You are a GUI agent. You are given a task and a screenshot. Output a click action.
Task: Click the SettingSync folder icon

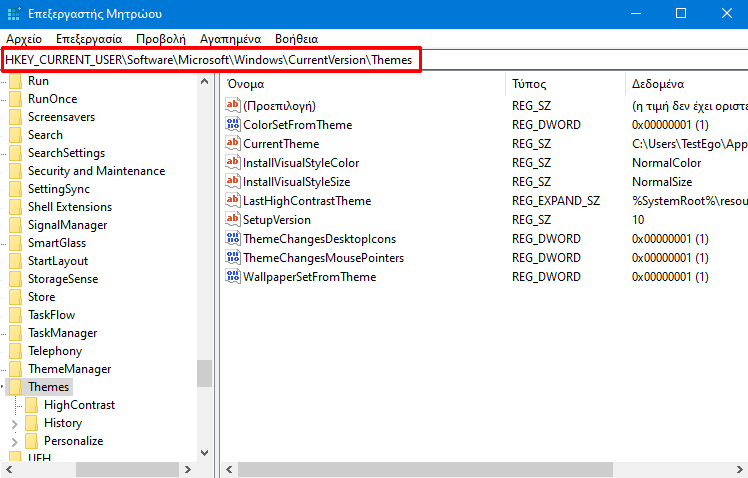15,189
